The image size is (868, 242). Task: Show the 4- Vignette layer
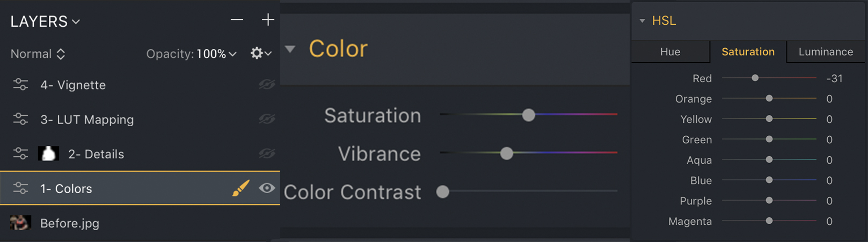(266, 85)
